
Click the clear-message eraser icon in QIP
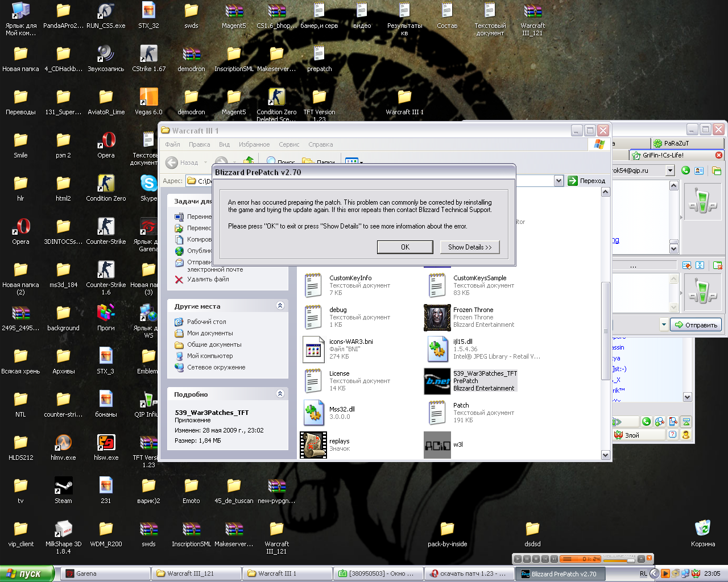point(686,265)
